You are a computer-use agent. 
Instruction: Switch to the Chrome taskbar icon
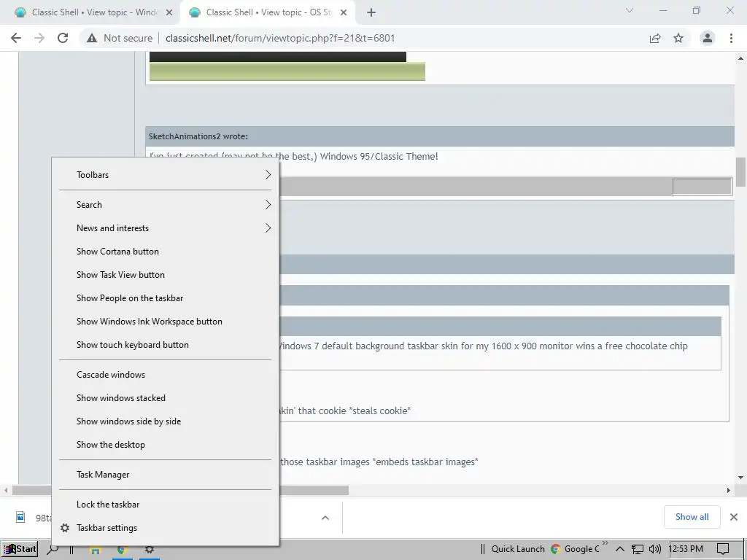[x=122, y=550]
